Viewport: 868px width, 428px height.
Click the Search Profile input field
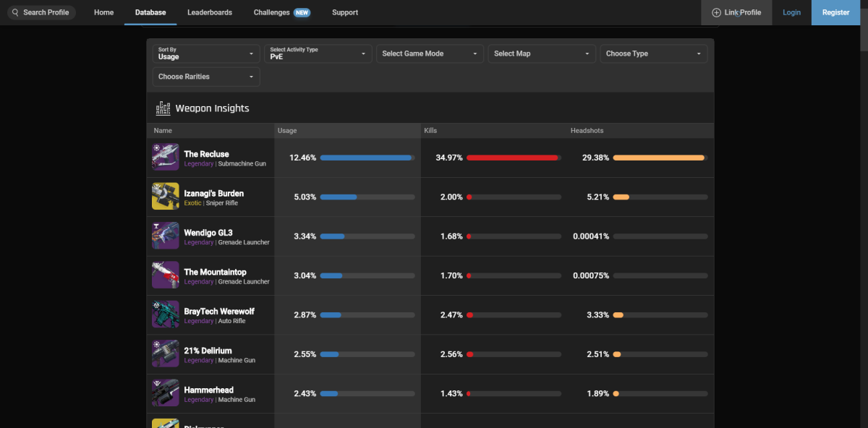coord(41,12)
